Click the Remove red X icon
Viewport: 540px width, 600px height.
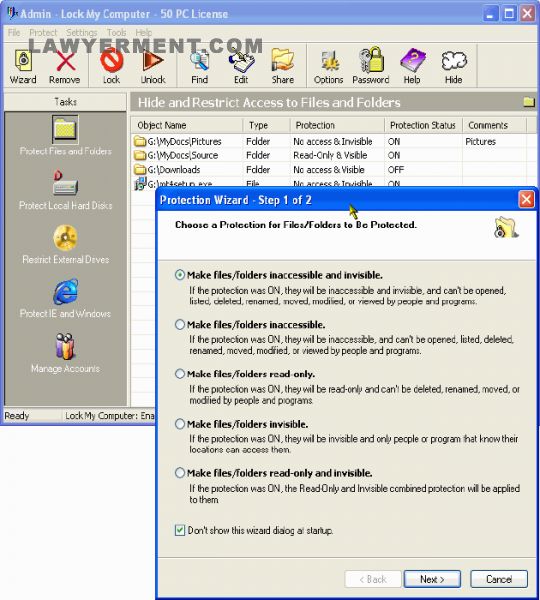[x=64, y=67]
